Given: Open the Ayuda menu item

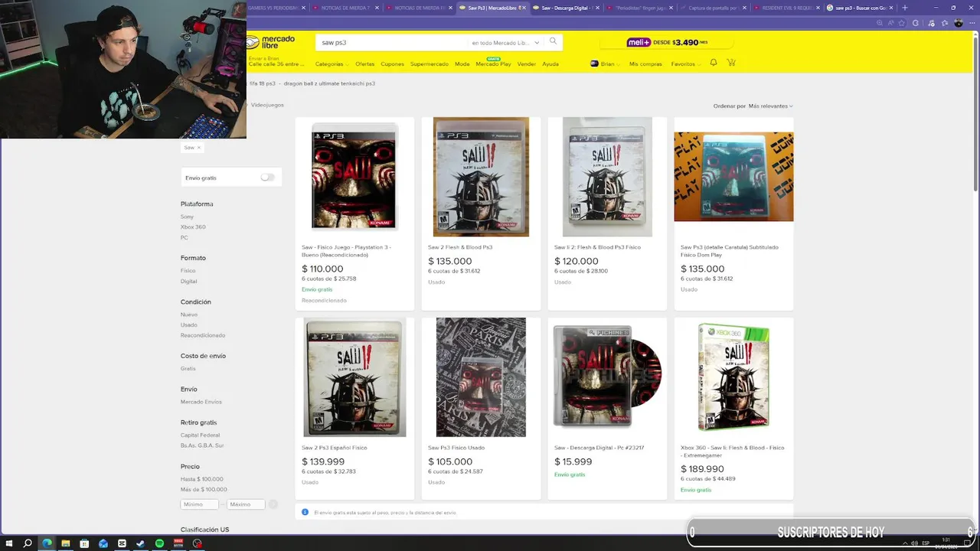Looking at the screenshot, I should pos(550,64).
